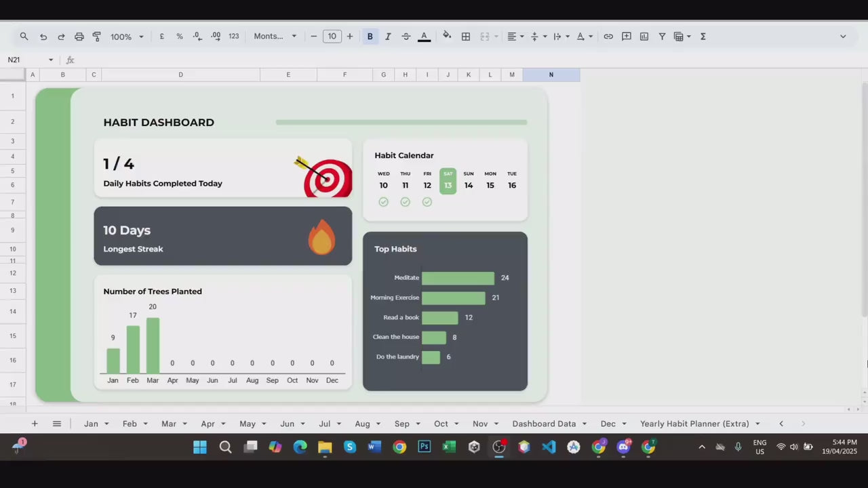Toggle italic formatting
This screenshot has height=488, width=868.
(388, 37)
